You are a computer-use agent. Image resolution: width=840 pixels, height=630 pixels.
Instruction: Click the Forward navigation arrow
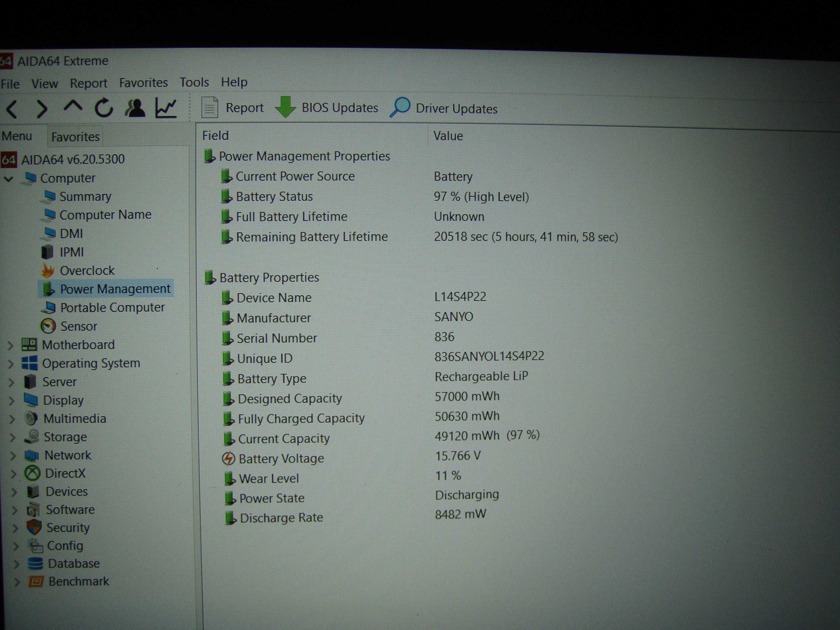42,109
